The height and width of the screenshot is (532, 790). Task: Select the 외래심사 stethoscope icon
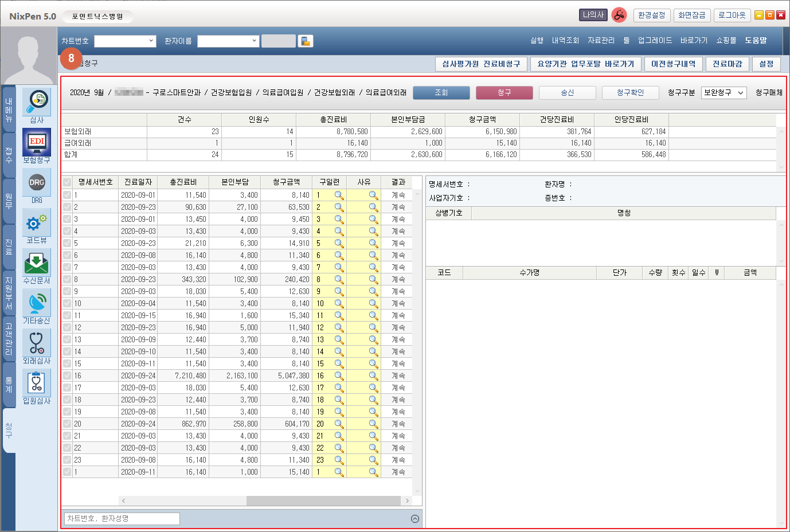[x=37, y=343]
